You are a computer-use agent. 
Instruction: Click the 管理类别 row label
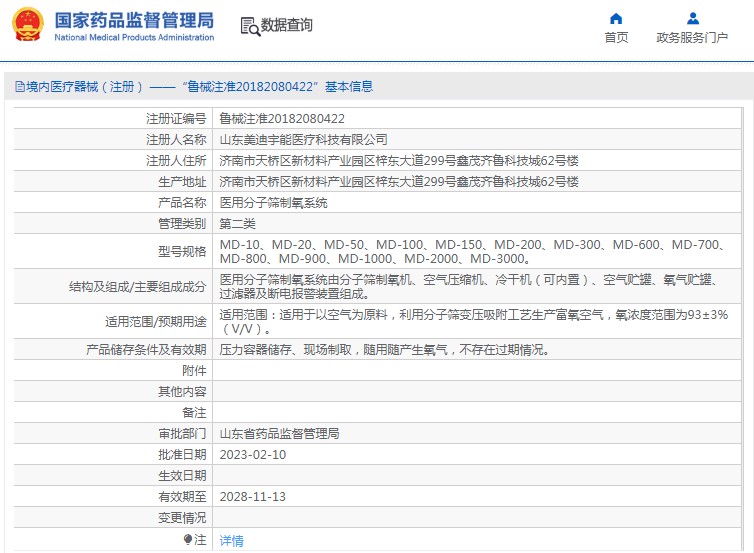(x=182, y=224)
